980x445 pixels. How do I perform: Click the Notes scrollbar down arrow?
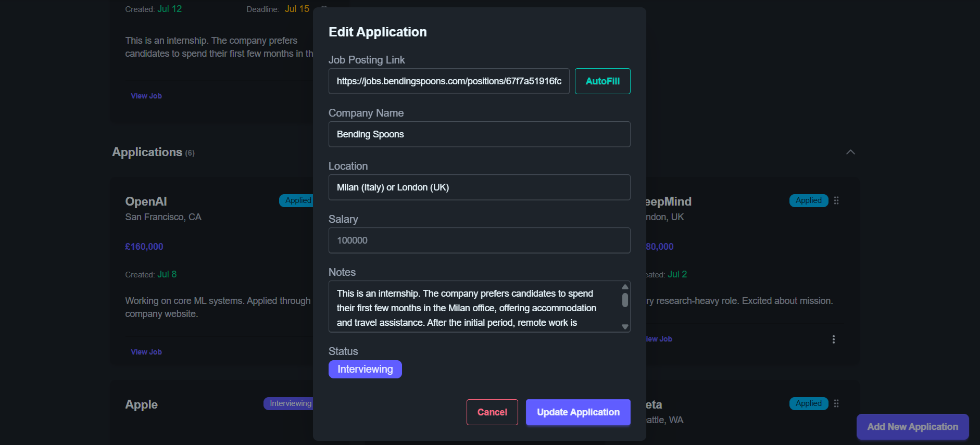pos(625,327)
